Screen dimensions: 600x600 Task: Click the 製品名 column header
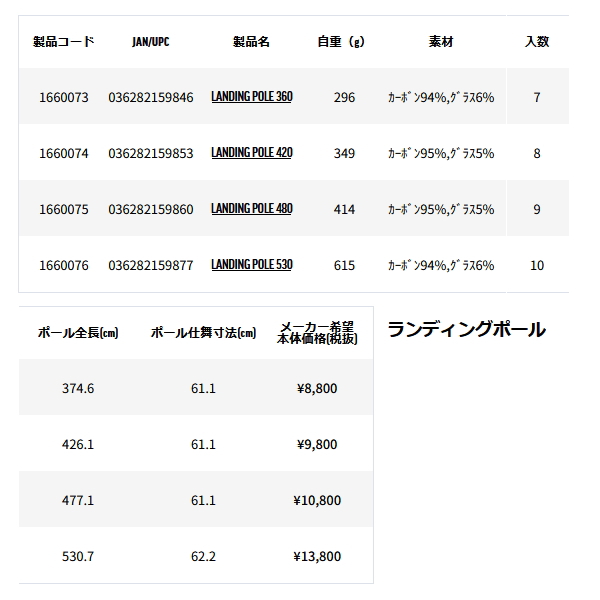[x=251, y=41]
